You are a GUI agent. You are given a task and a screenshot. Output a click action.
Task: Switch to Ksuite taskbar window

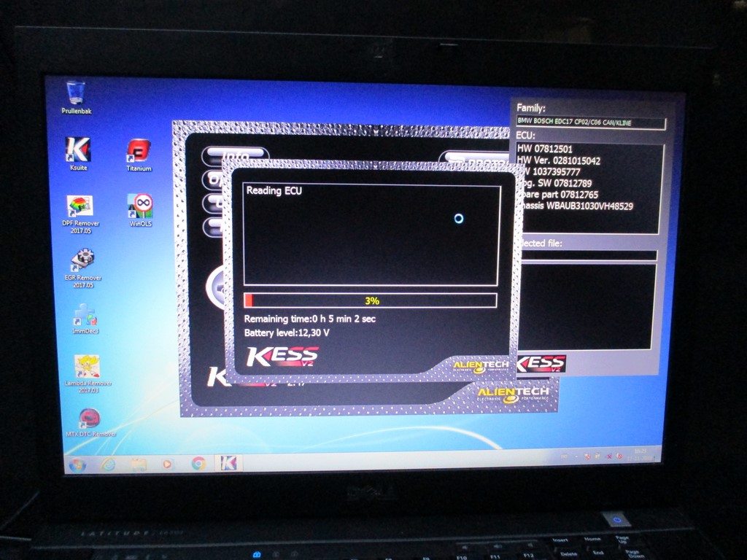229,463
